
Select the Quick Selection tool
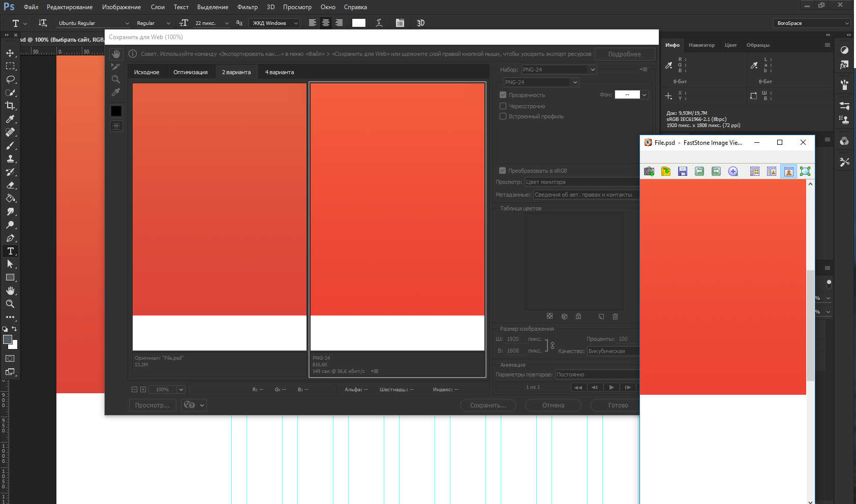pyautogui.click(x=10, y=92)
